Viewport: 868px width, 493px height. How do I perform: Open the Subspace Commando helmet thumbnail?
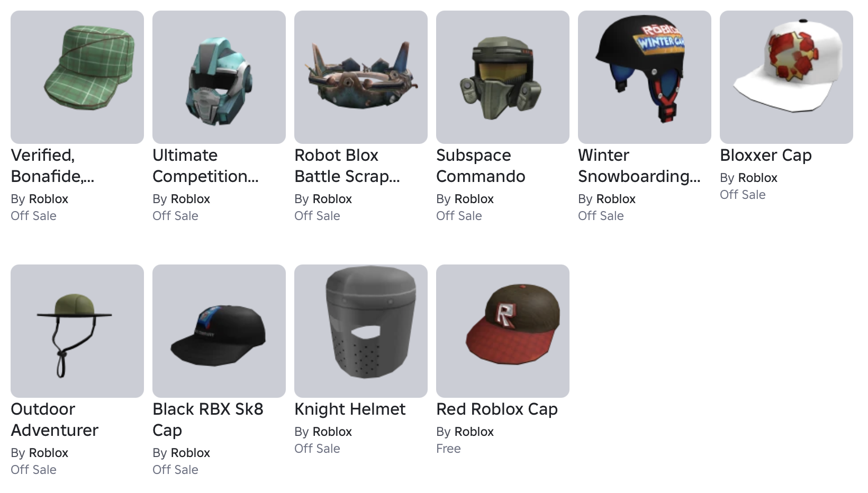[x=503, y=77]
